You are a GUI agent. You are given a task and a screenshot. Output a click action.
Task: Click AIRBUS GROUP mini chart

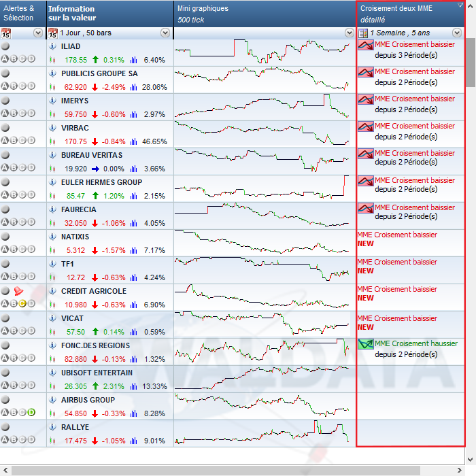coord(262,405)
